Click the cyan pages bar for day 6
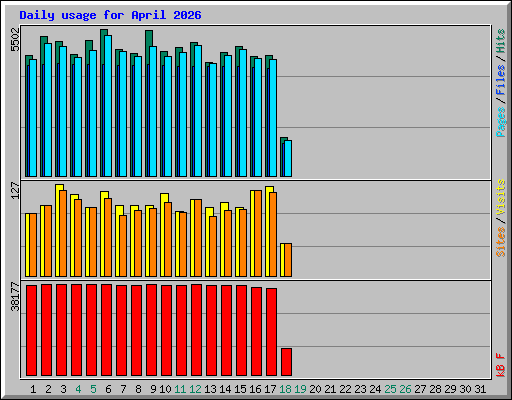 tap(108, 106)
